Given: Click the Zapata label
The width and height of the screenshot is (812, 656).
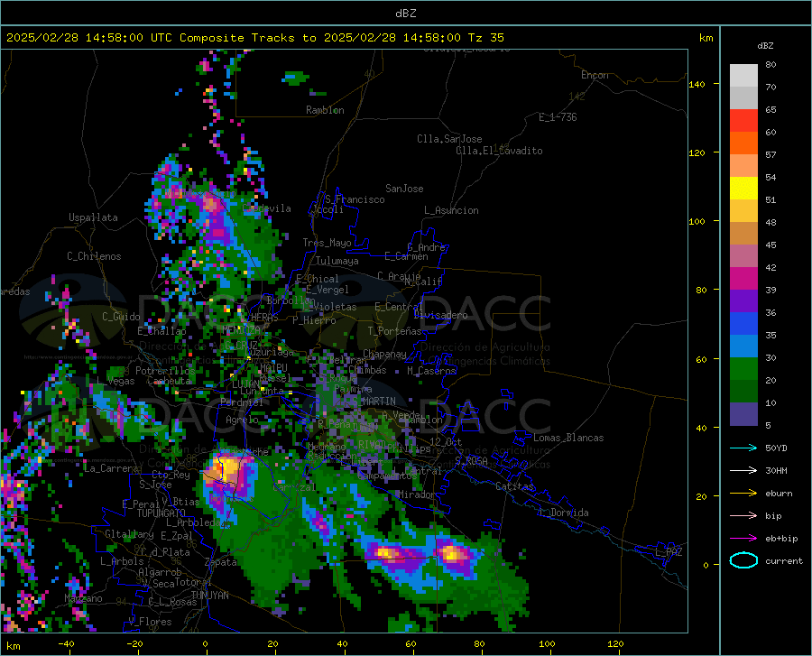Looking at the screenshot, I should point(221,562).
